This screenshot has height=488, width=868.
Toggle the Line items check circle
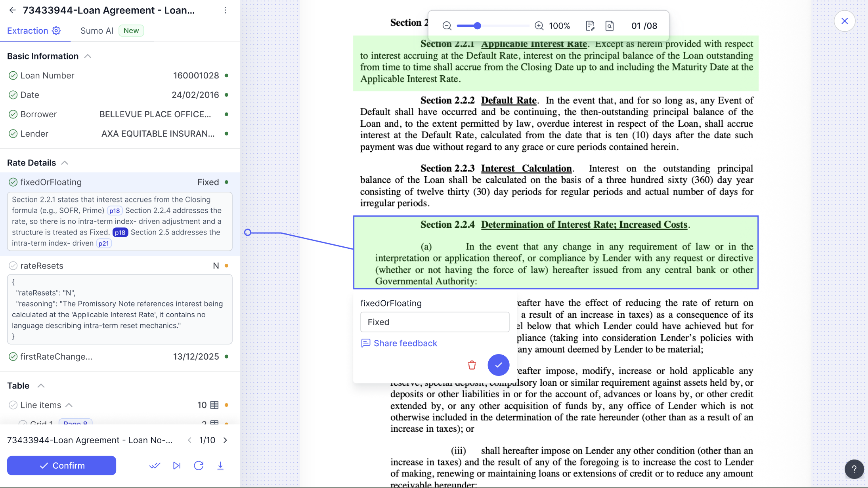pyautogui.click(x=13, y=405)
